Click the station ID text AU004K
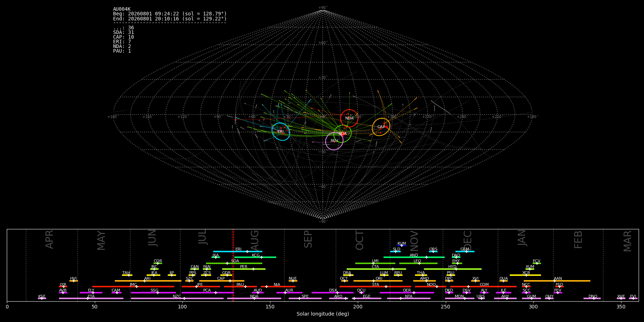Image resolution: width=644 pixels, height=322 pixels. coord(122,9)
